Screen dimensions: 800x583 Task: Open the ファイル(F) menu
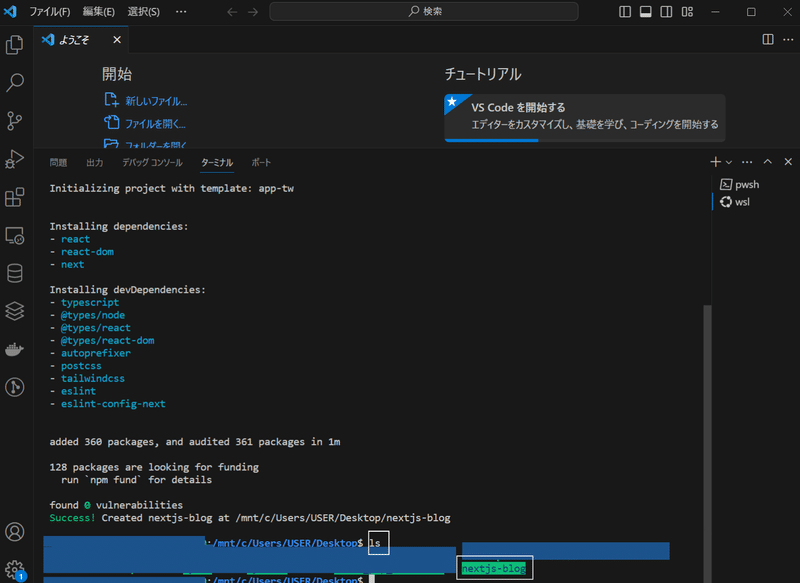click(x=49, y=12)
